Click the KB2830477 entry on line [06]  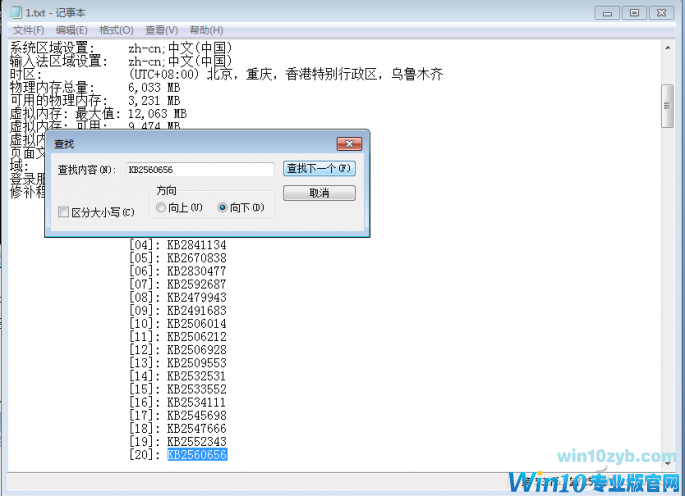(197, 271)
